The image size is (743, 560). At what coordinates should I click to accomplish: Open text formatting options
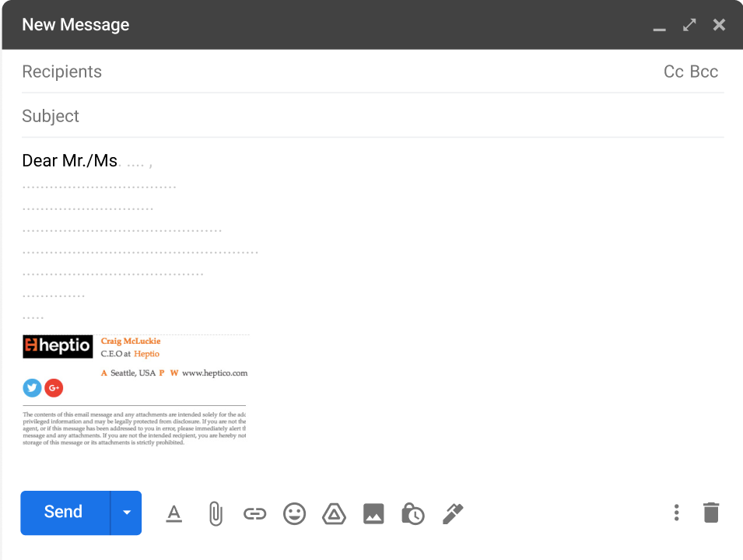click(174, 513)
